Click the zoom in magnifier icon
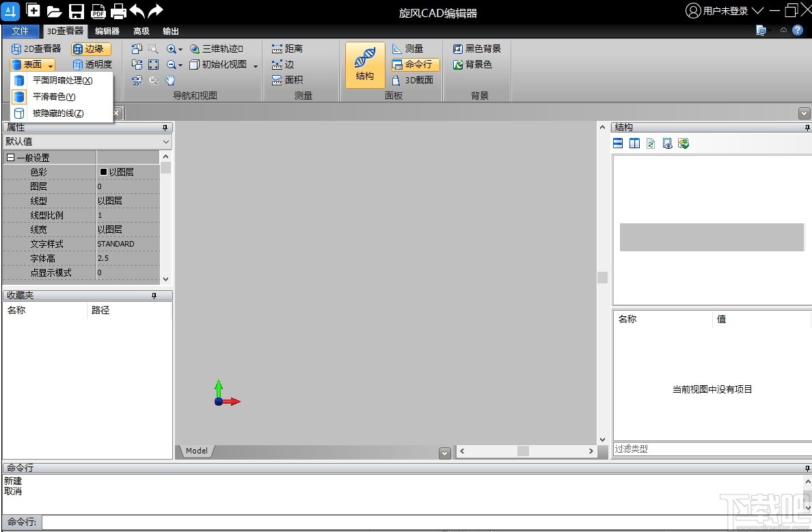 click(171, 48)
